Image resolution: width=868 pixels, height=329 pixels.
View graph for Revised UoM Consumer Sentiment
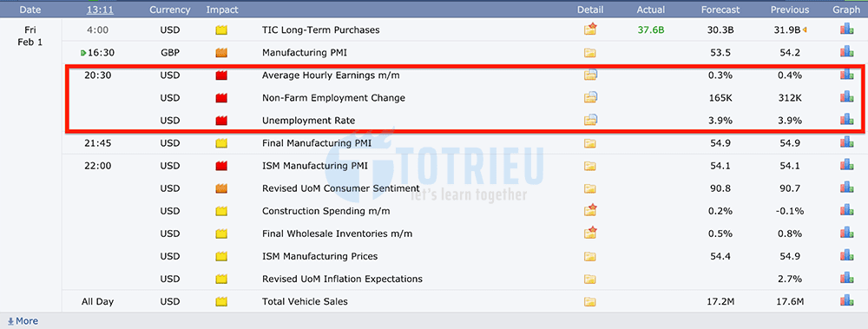[846, 188]
